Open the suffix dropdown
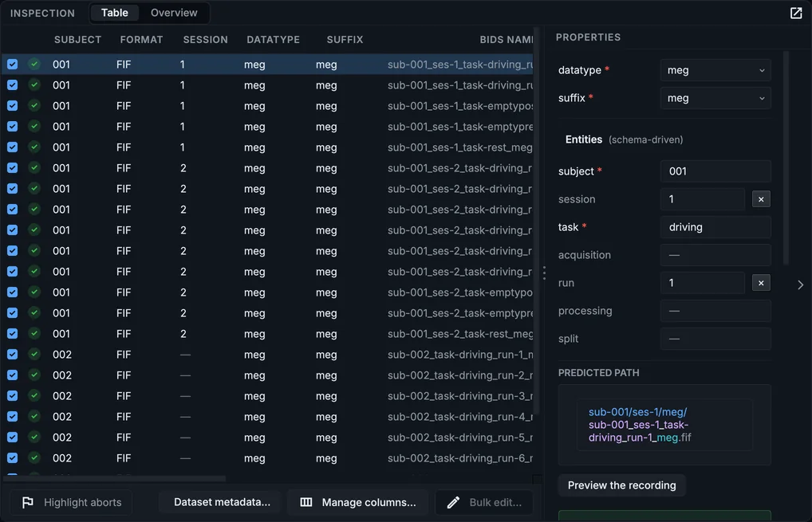This screenshot has width=812, height=522. click(715, 98)
